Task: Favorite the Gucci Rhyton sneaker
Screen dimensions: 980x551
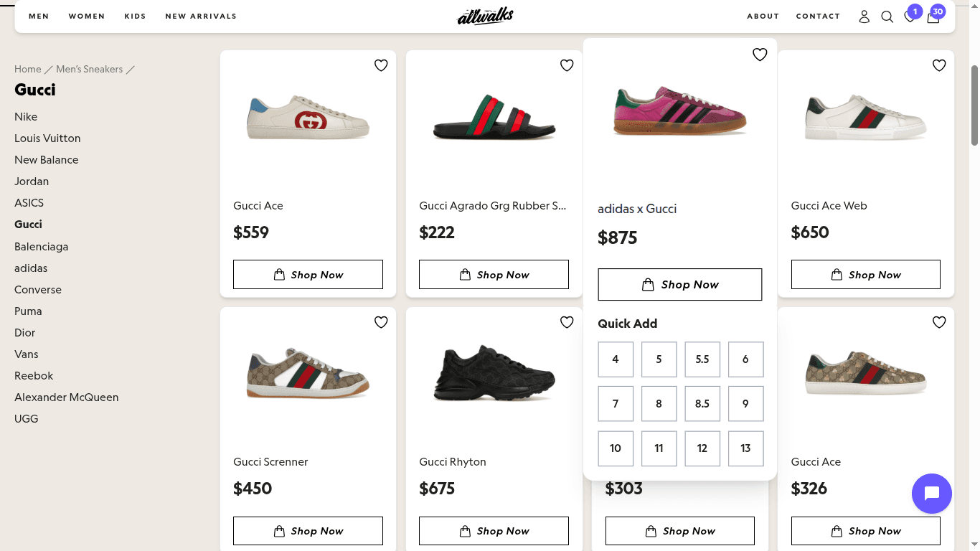Action: tap(567, 322)
